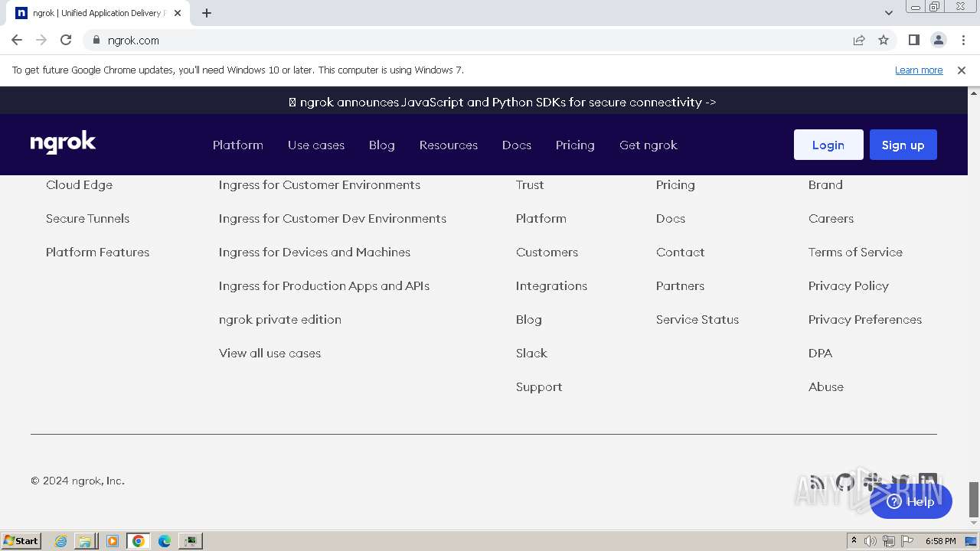
Task: Click the volume tray icon
Action: point(871,541)
